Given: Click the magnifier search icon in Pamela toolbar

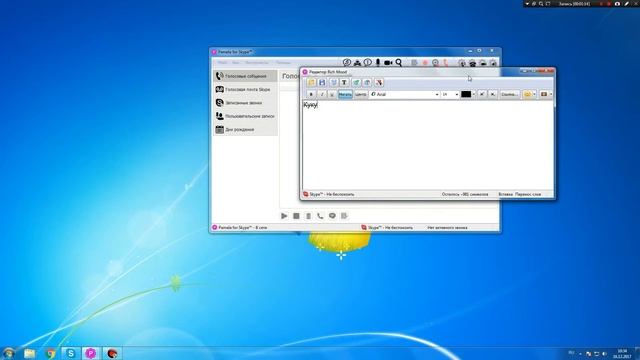Looking at the screenshot, I should (x=399, y=62).
